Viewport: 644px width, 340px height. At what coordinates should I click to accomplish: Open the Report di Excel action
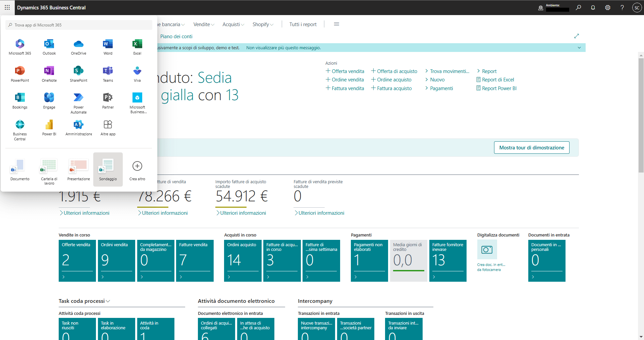(x=498, y=79)
